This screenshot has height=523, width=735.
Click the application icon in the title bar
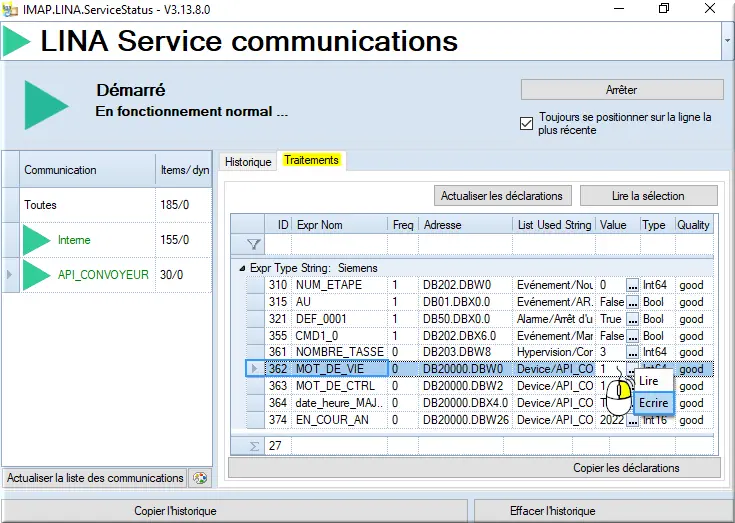click(x=10, y=9)
